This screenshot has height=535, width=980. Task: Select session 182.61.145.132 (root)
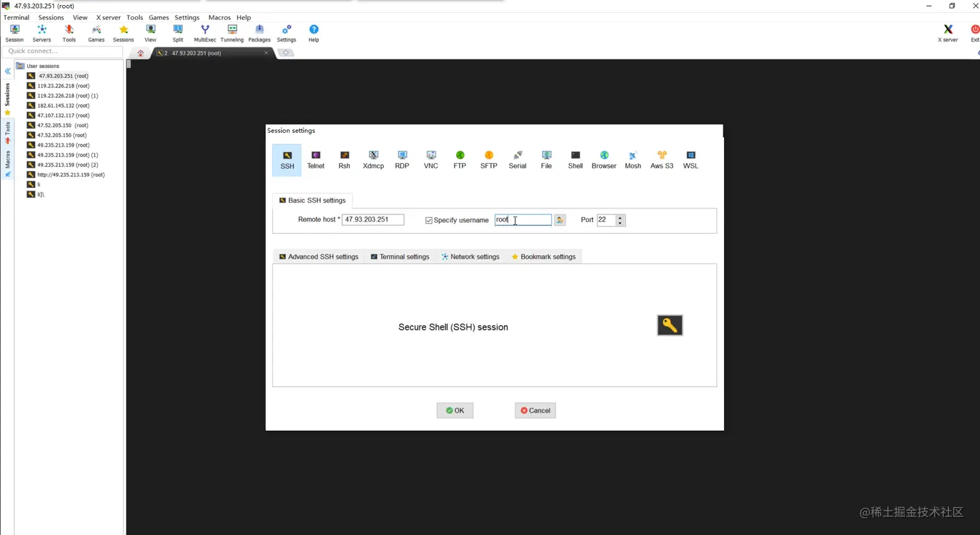pos(63,106)
